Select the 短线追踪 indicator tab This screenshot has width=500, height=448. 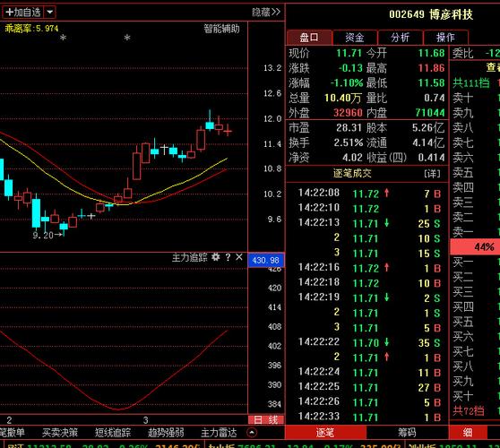click(x=113, y=433)
